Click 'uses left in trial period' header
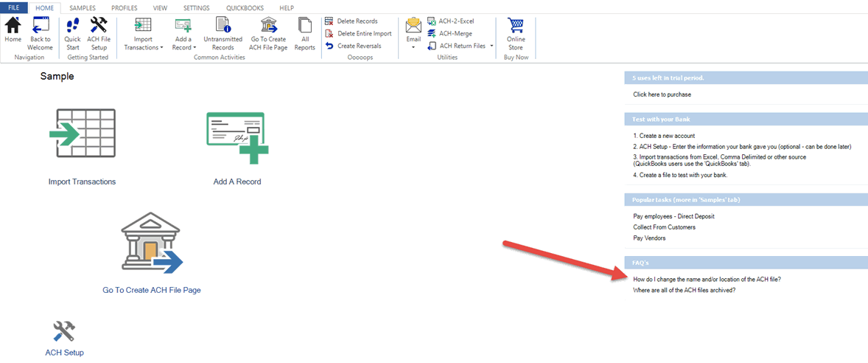Viewport: 868px width, 363px height. point(746,78)
